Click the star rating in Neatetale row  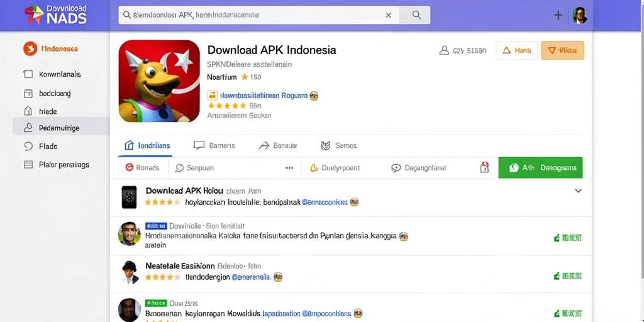click(163, 277)
